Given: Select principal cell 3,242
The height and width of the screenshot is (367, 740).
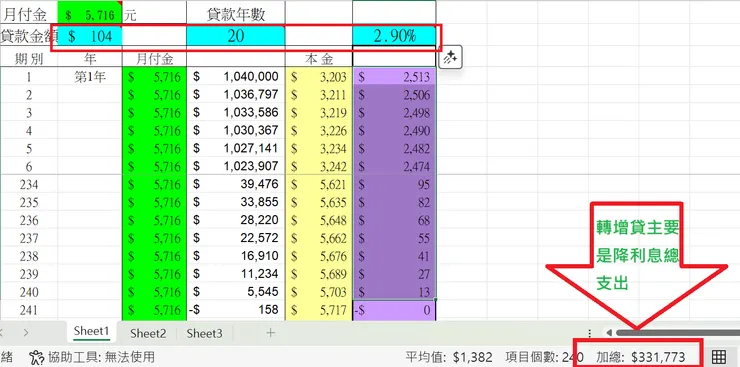Looking at the screenshot, I should click(319, 167).
